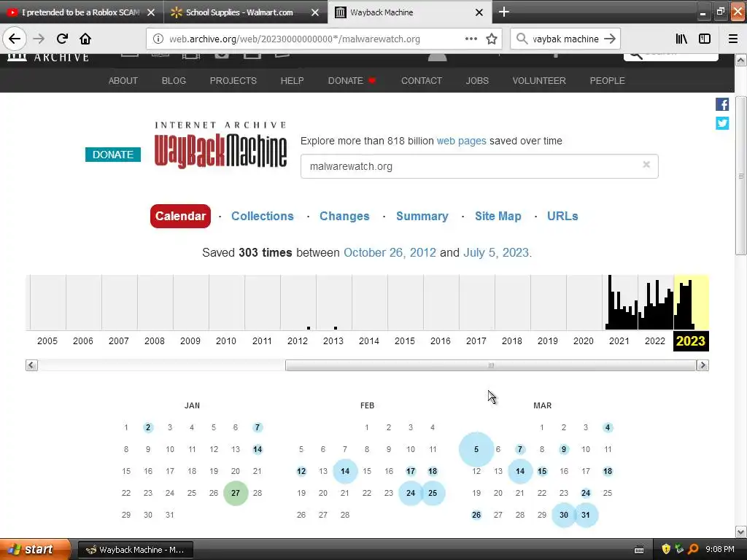Open March 30 snapshot bubble
Image resolution: width=747 pixels, height=560 pixels.
564,515
